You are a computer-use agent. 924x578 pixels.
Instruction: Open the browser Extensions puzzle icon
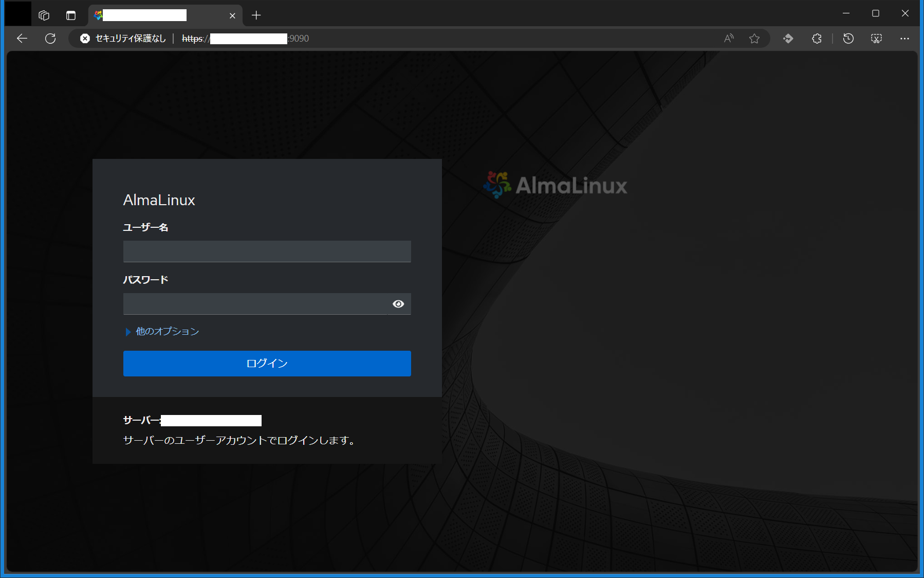pos(817,38)
